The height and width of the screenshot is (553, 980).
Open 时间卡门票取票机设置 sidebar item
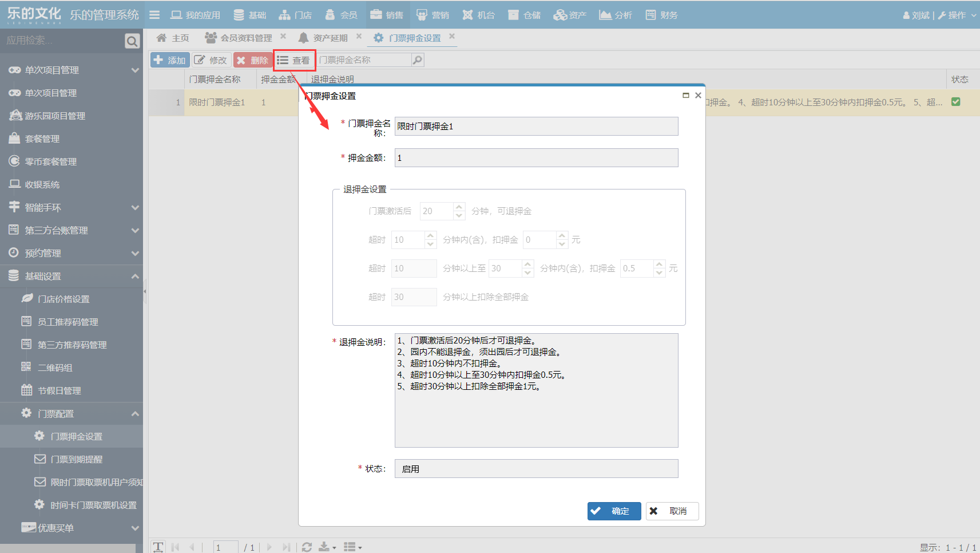click(72, 505)
